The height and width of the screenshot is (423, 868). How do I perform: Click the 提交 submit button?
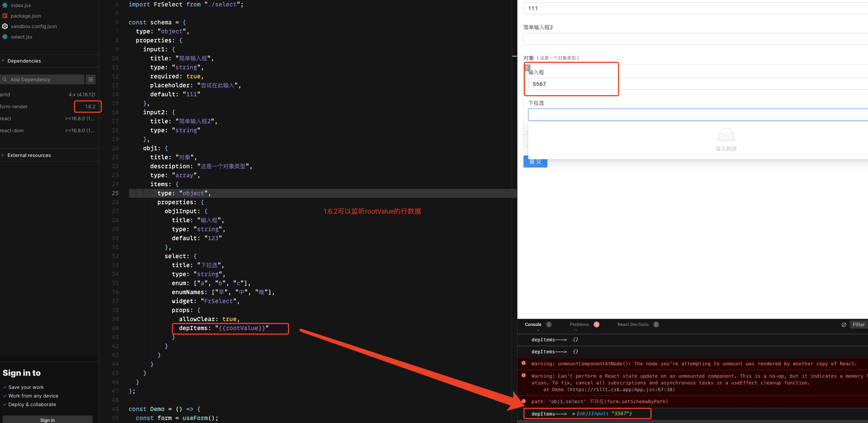pyautogui.click(x=535, y=161)
